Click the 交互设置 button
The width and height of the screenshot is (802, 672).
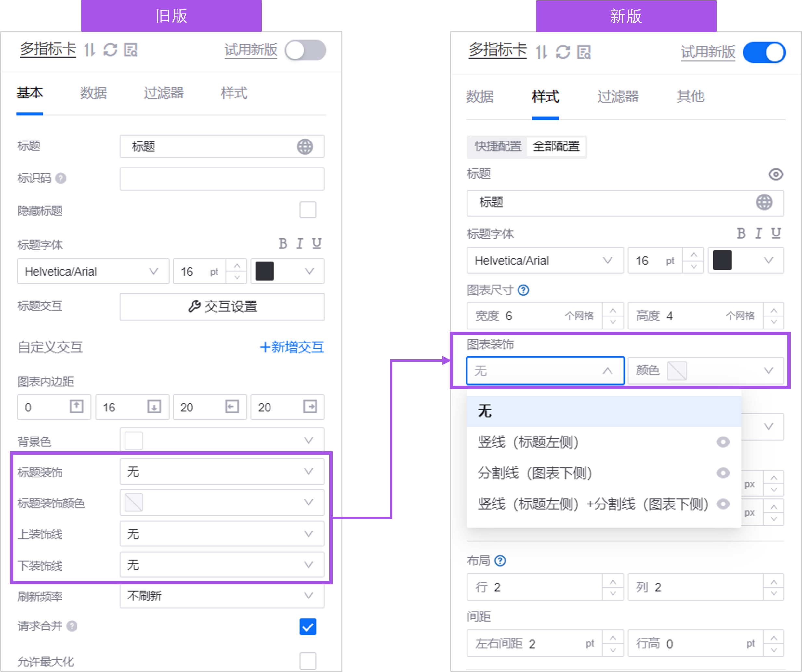pos(222,306)
